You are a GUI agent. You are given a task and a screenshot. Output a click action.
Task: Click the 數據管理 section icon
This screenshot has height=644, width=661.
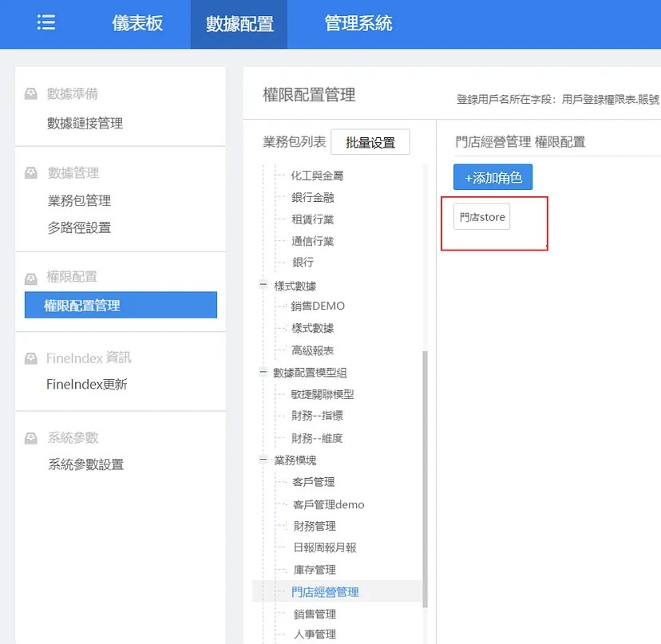click(31, 173)
